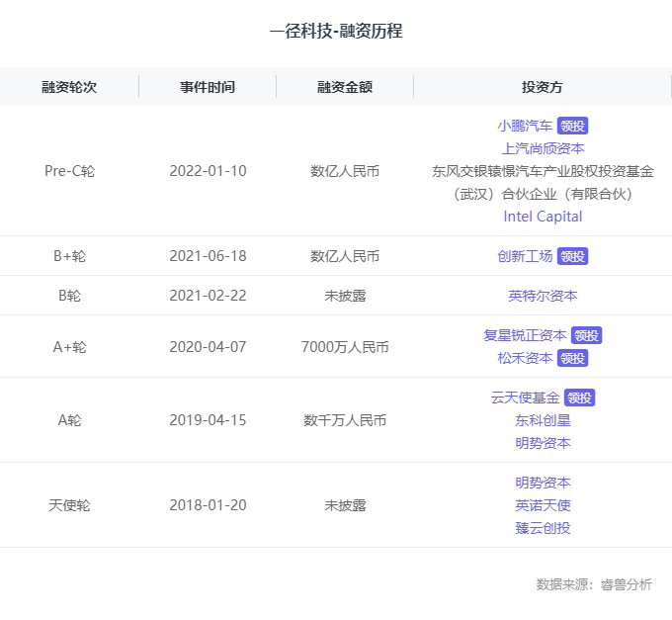
Task: Click the 事件时间 column header
Action: point(208,87)
